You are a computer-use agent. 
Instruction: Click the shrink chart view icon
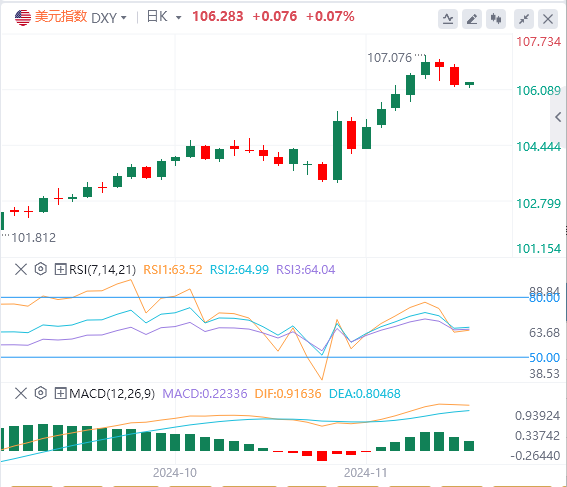coord(524,18)
